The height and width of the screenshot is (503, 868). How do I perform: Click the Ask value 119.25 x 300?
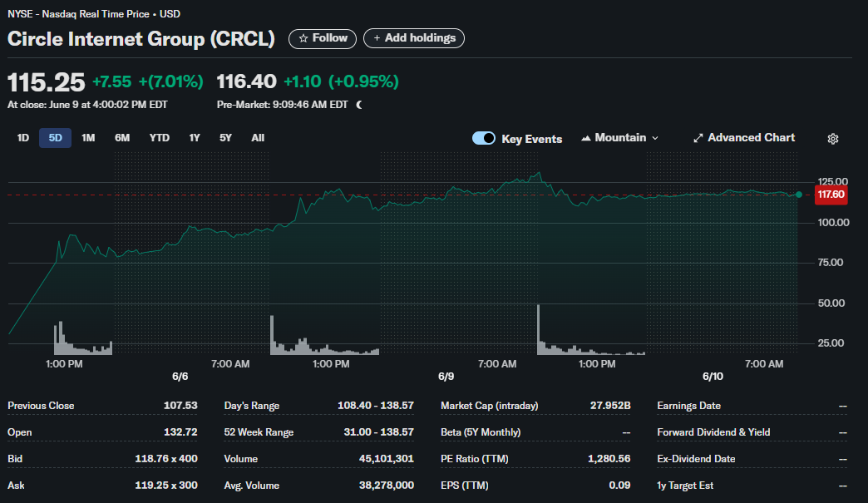pos(166,486)
